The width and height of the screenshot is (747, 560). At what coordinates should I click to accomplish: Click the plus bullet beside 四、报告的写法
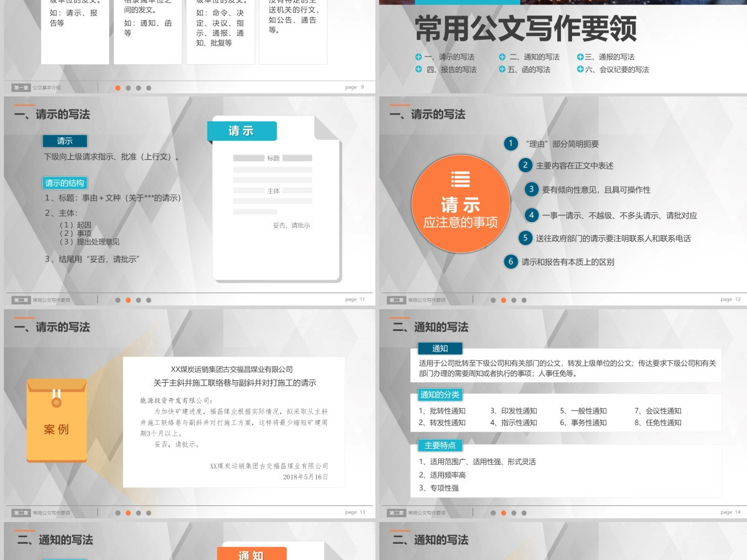click(418, 69)
